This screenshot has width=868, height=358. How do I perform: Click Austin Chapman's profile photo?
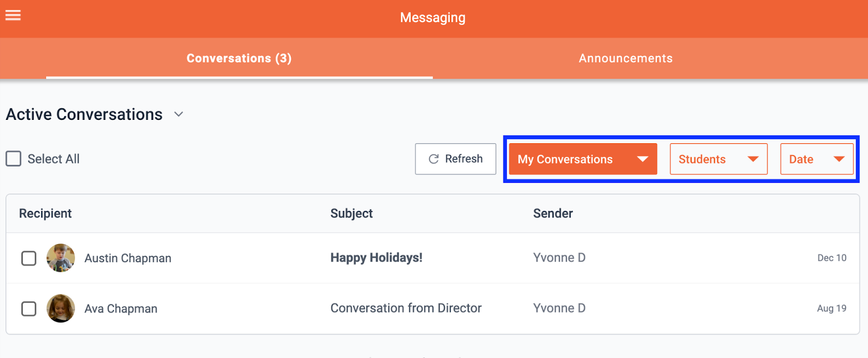tap(61, 258)
